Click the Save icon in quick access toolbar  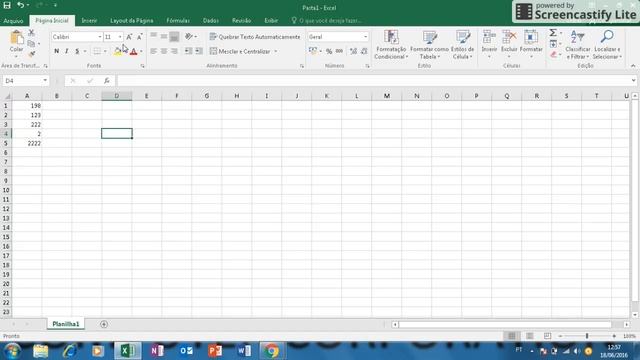pos(7,5)
